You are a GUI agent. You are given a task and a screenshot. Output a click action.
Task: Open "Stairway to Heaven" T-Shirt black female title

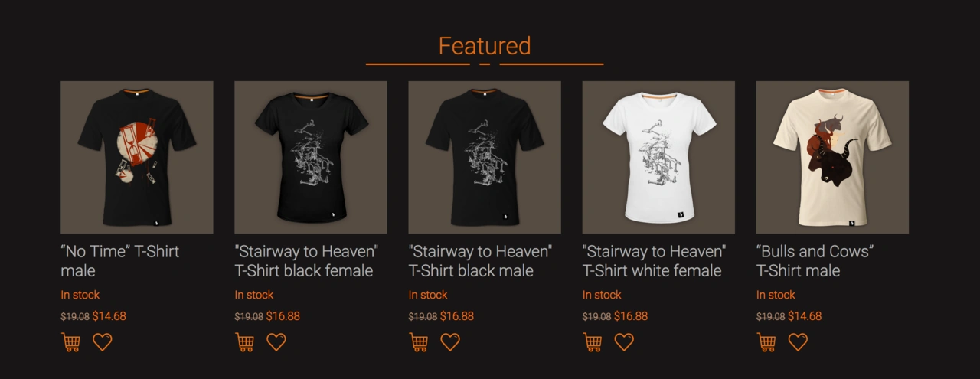click(x=306, y=261)
